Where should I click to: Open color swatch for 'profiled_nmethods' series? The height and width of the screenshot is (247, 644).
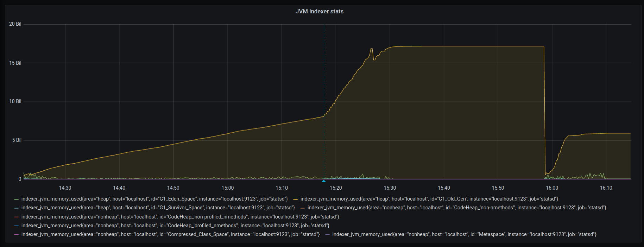click(16, 226)
